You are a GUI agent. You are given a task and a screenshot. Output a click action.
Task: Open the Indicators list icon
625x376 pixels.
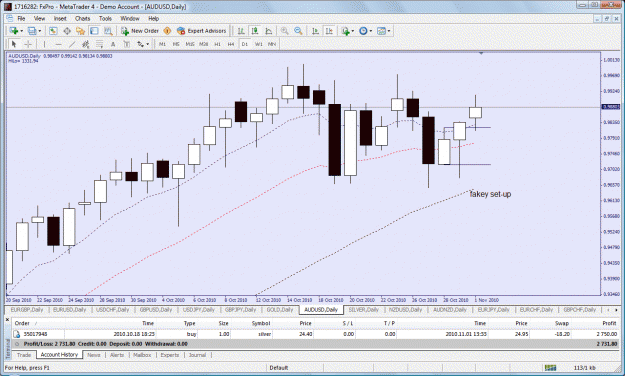click(345, 31)
